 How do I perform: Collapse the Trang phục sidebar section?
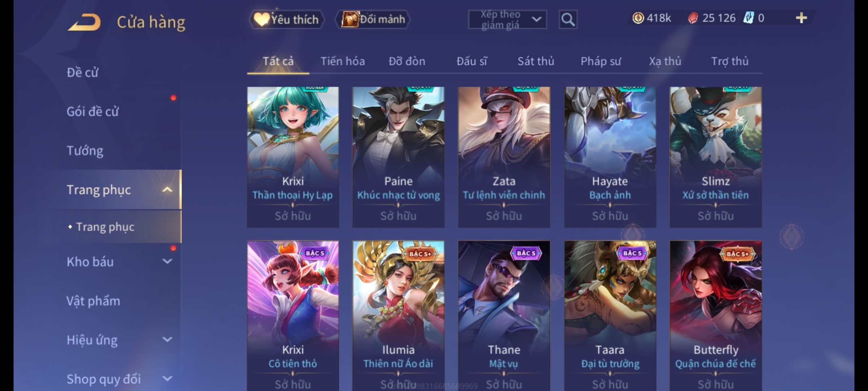coord(167,190)
